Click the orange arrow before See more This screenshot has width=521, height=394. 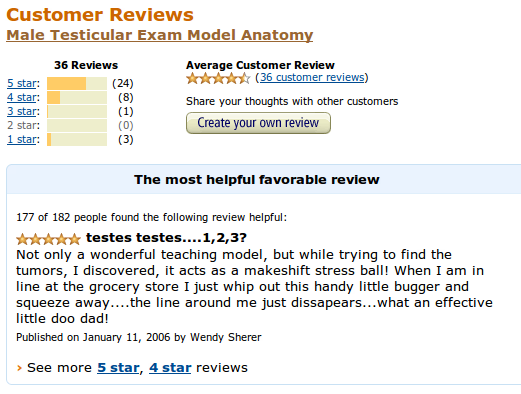coord(19,368)
